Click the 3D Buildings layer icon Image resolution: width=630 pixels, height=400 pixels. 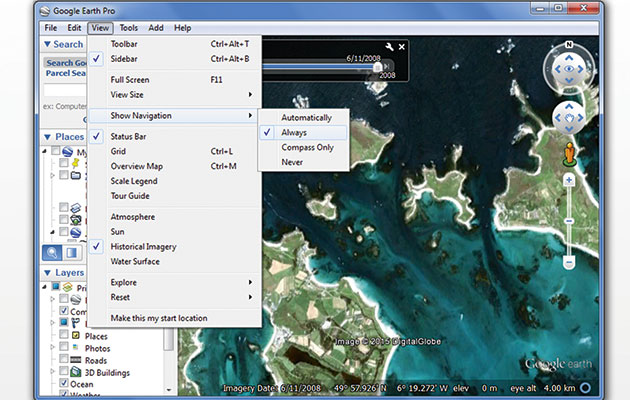coord(76,372)
